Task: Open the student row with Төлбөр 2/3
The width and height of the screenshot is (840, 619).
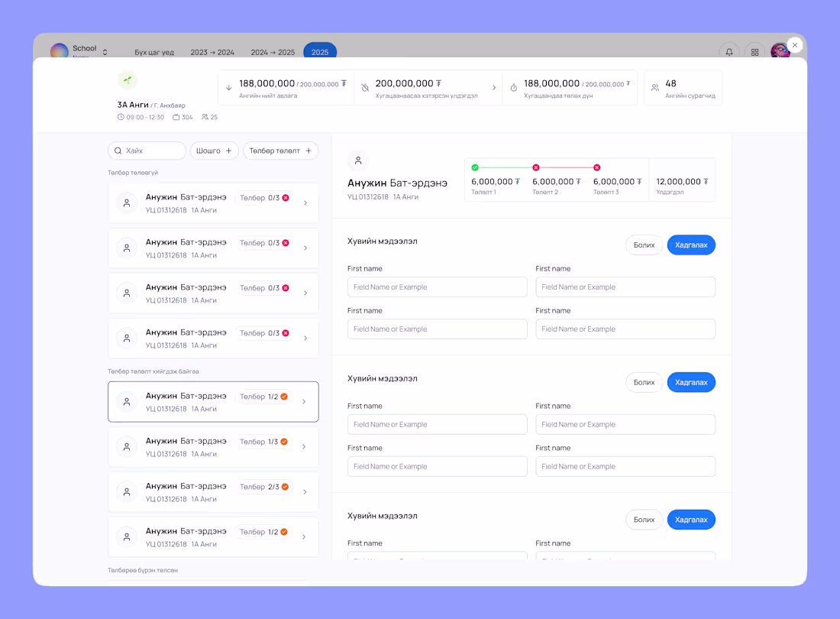Action: tap(213, 492)
